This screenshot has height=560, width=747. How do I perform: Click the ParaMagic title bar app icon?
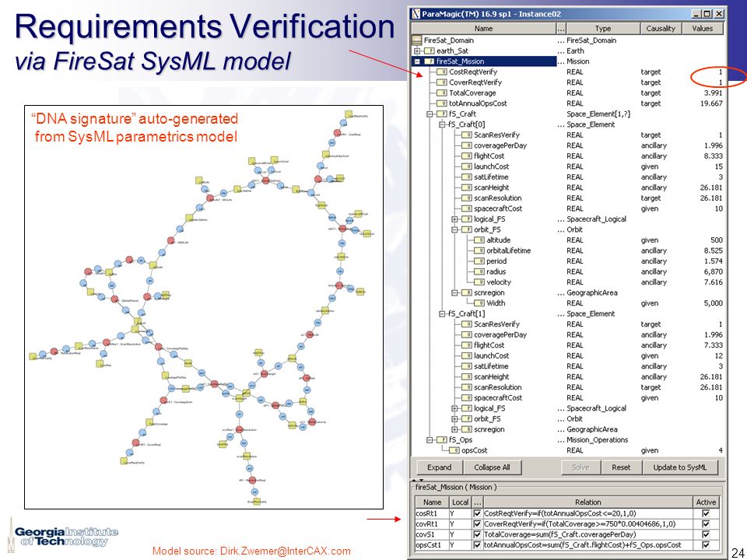pyautogui.click(x=416, y=14)
